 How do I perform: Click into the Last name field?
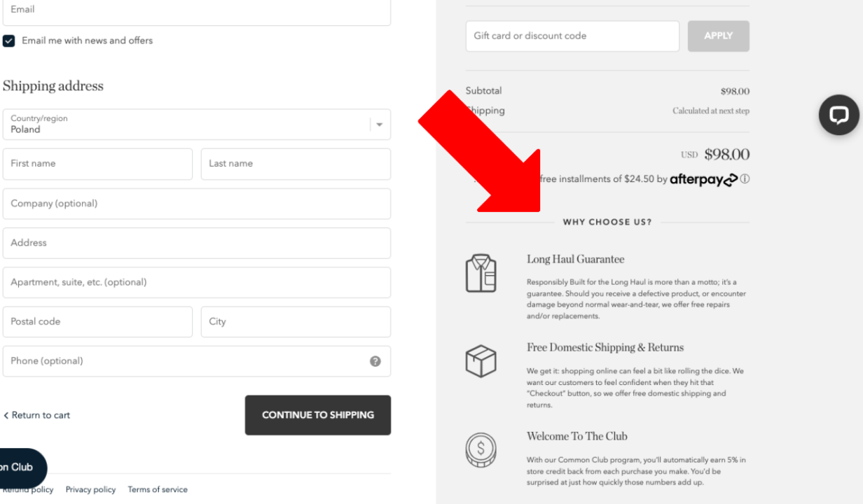(295, 164)
